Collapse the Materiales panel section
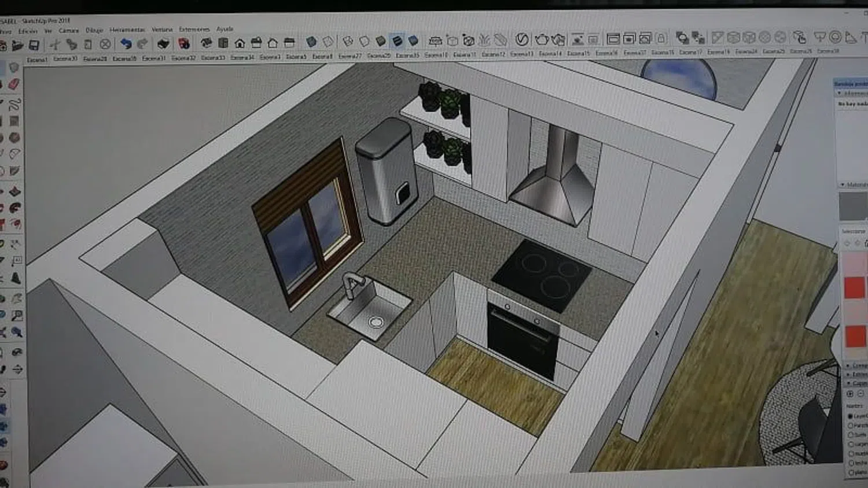868x488 pixels. pos(843,184)
